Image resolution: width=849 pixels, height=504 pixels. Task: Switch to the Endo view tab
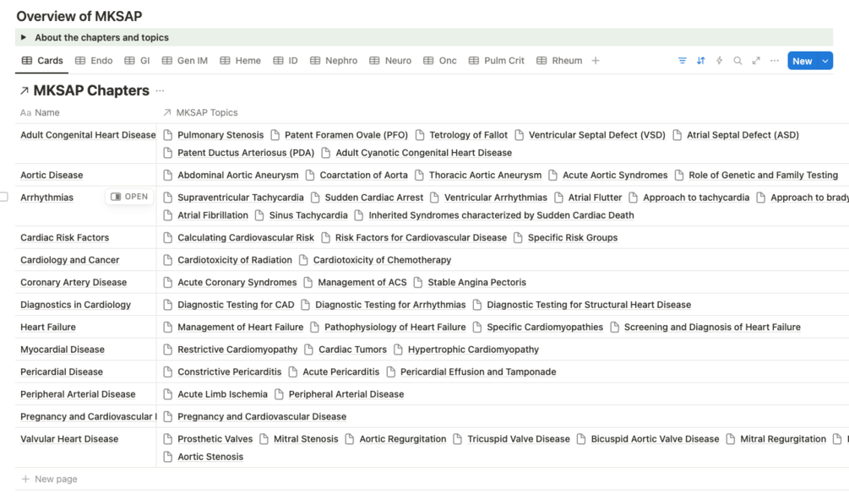(x=94, y=61)
